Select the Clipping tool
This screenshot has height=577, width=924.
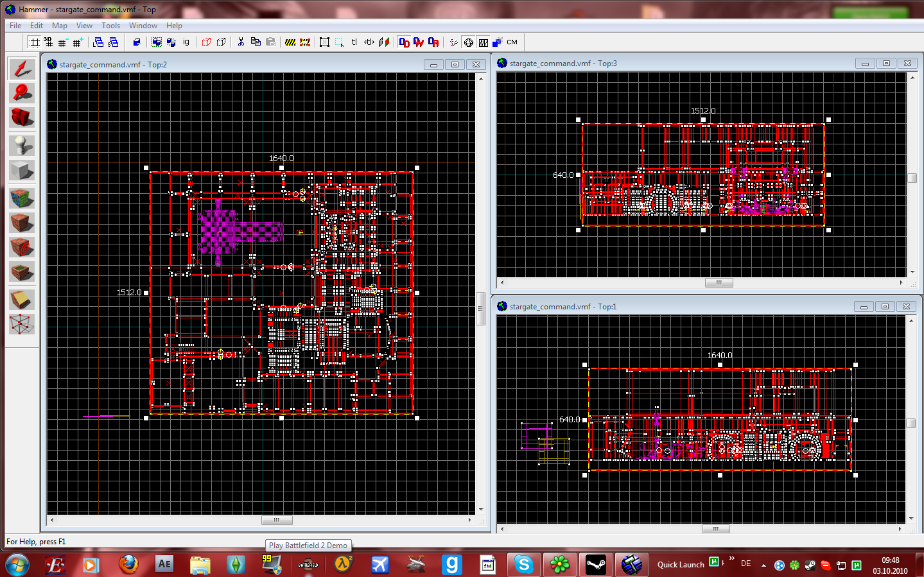[x=22, y=299]
